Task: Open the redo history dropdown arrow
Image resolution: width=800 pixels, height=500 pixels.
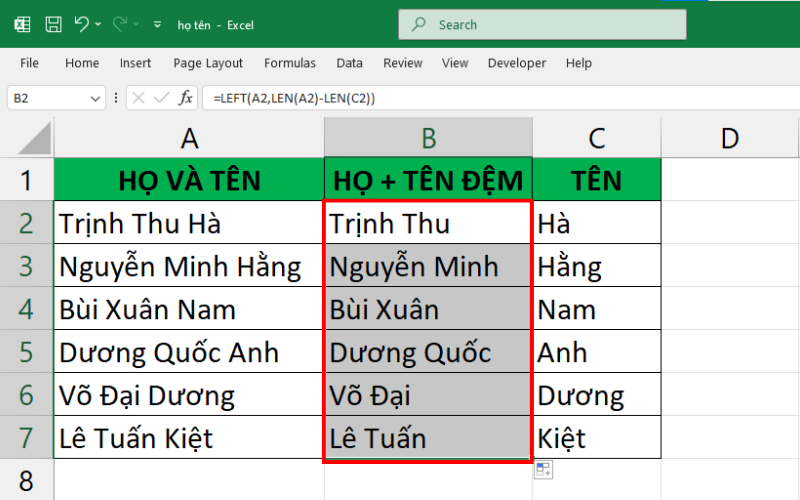Action: pos(136,24)
